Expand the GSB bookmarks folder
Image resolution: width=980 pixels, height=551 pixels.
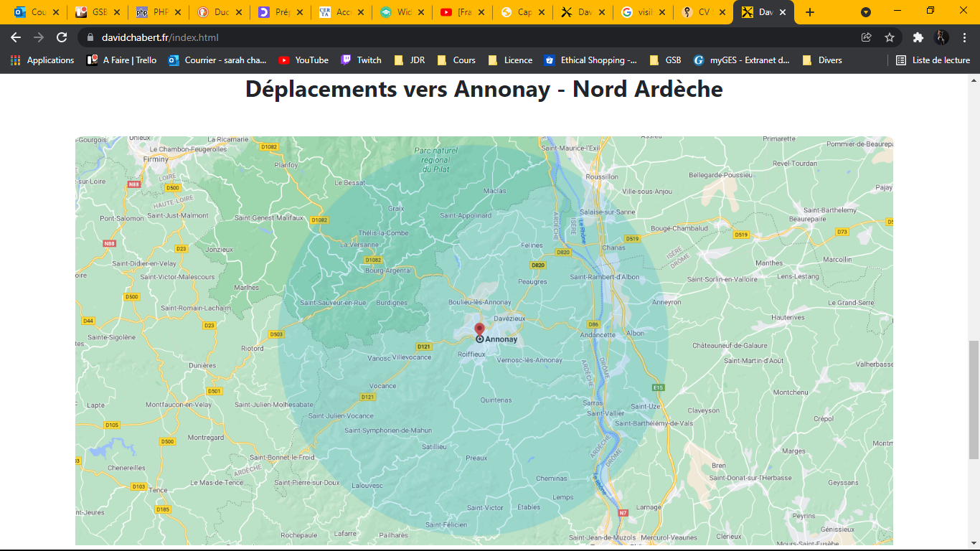[665, 60]
